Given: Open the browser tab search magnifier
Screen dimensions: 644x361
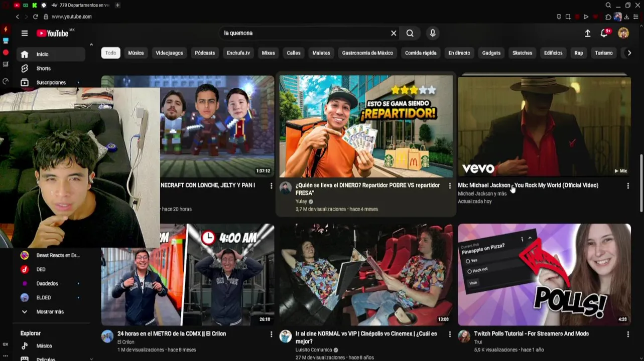Looking at the screenshot, I should click(608, 5).
